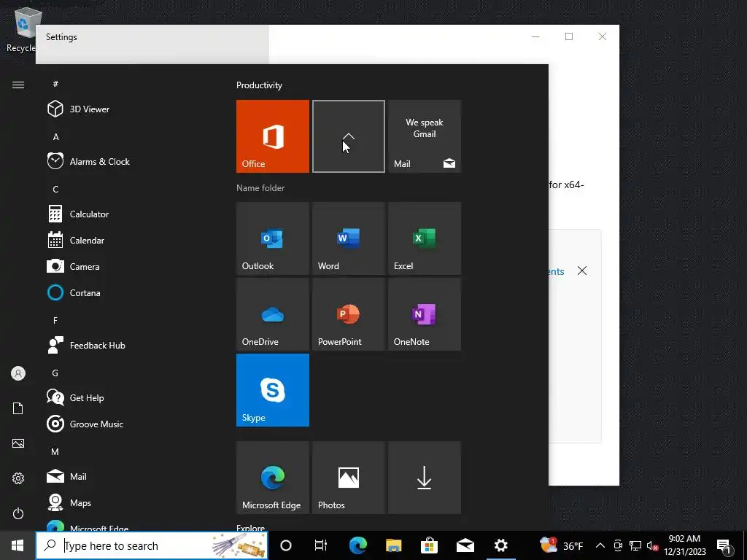Launch Word from the folder
The width and height of the screenshot is (747, 560).
click(x=348, y=238)
